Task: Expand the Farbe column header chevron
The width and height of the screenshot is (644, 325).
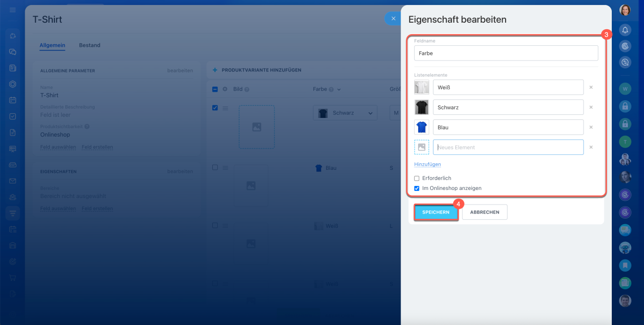Action: (339, 89)
